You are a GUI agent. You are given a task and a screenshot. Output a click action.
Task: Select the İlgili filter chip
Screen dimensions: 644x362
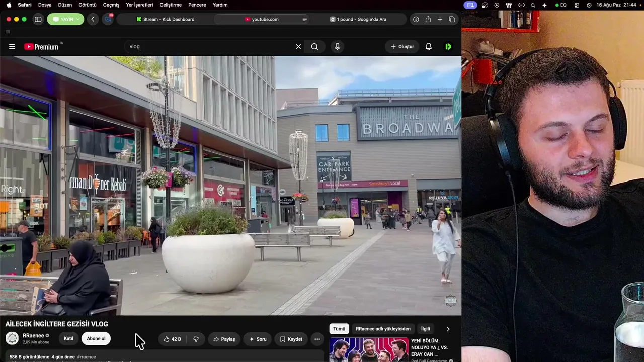pos(426,329)
